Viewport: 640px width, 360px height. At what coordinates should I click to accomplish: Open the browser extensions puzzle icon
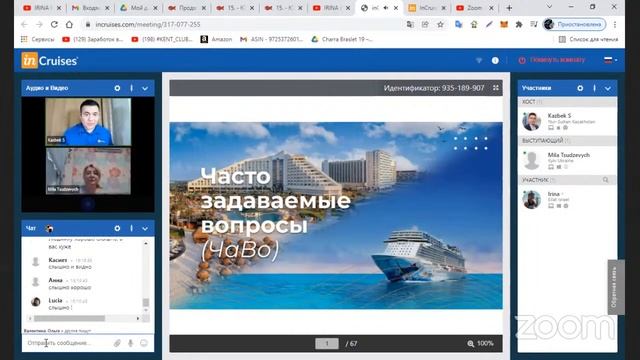tap(519, 24)
